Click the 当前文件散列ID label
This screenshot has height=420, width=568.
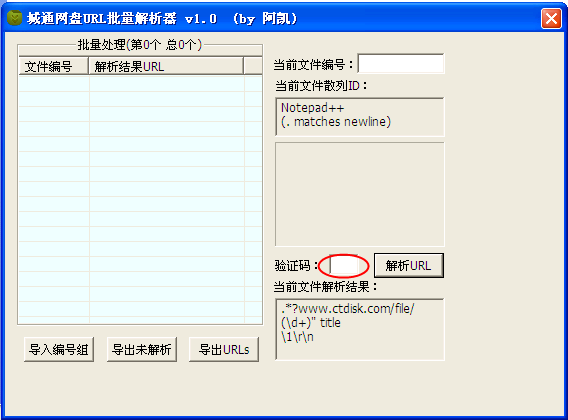click(x=321, y=86)
